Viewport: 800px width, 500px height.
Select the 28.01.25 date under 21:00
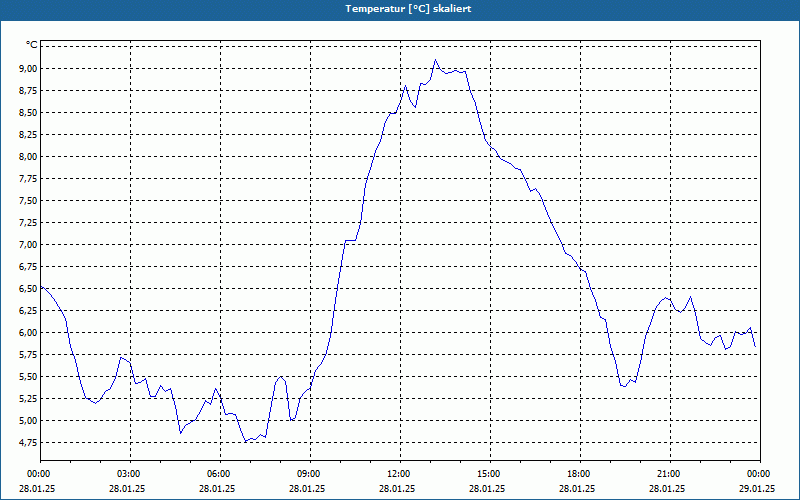667,488
